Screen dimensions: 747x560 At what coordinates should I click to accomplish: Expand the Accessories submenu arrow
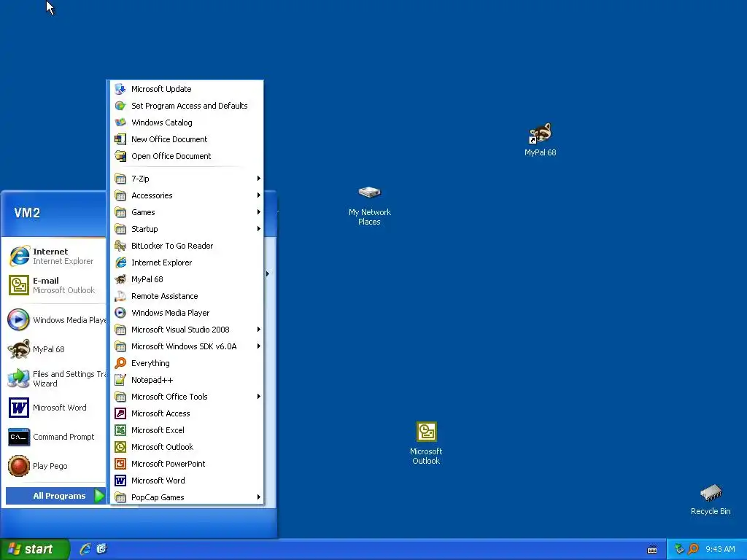click(x=259, y=195)
